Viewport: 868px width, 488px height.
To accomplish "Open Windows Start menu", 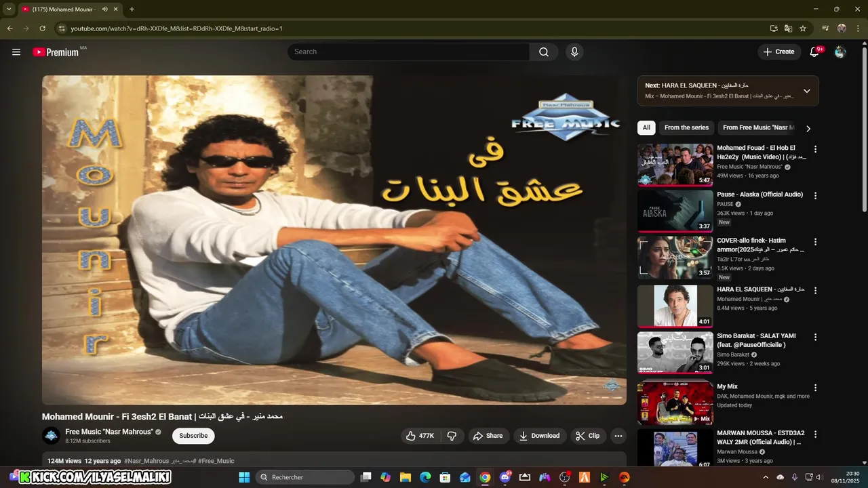I will pos(244,477).
